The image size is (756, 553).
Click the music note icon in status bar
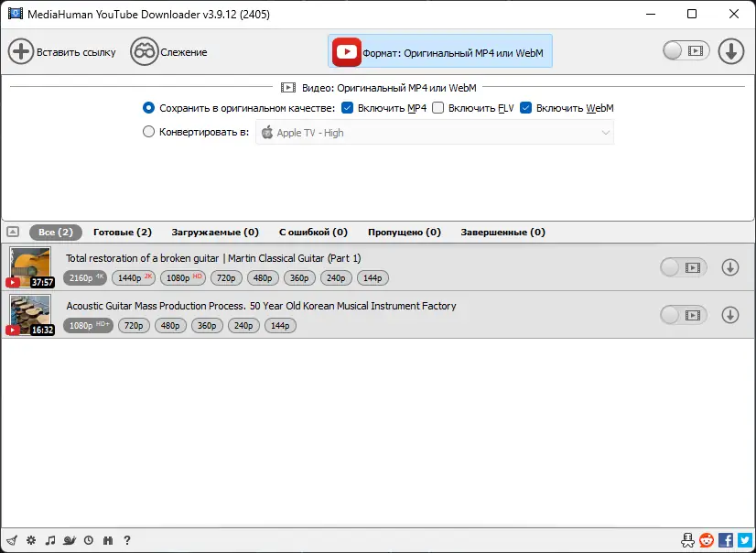(x=50, y=540)
